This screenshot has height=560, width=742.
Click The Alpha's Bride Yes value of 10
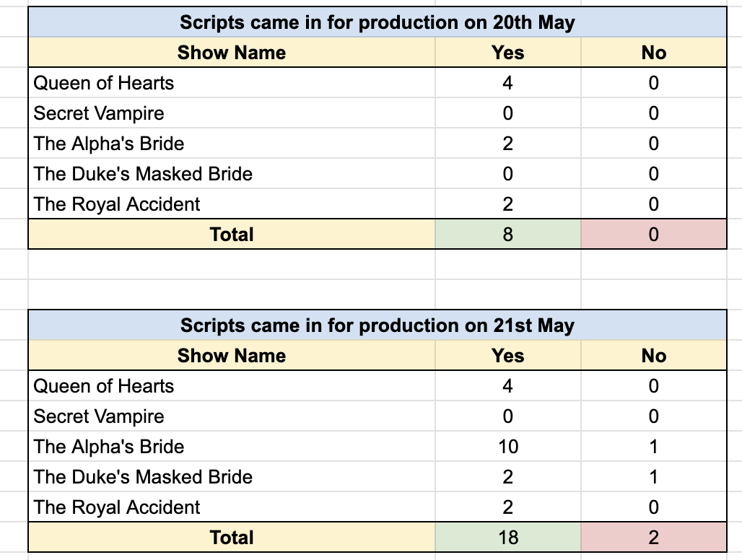507,447
